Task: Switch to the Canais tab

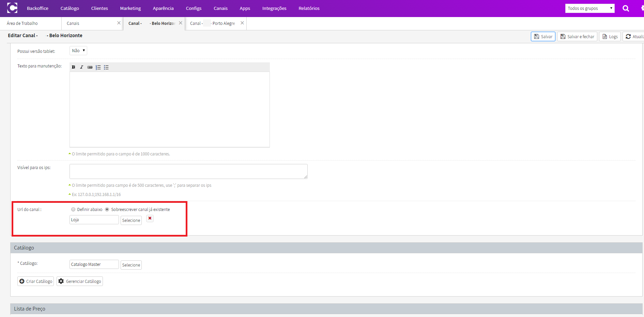Action: pyautogui.click(x=92, y=24)
